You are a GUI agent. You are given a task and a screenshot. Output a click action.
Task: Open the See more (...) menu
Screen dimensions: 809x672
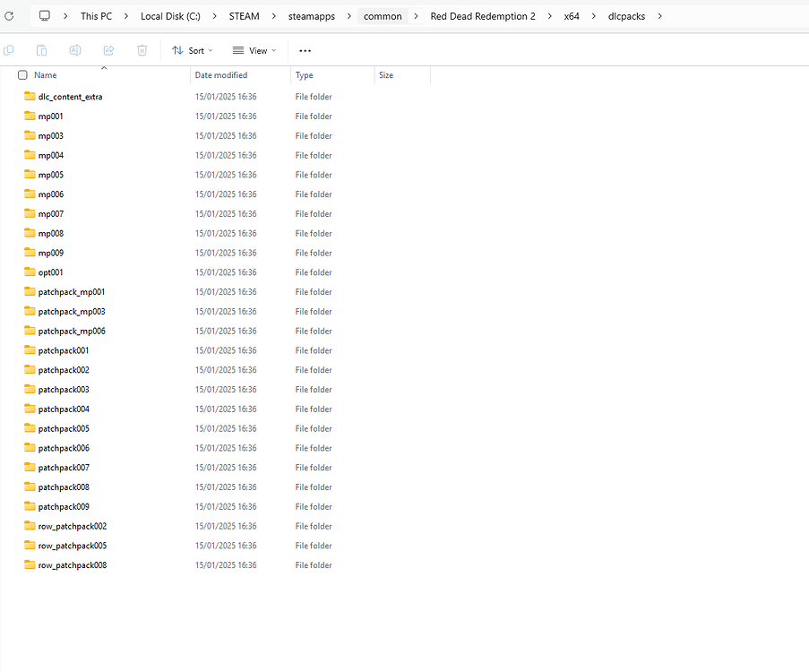pyautogui.click(x=305, y=50)
